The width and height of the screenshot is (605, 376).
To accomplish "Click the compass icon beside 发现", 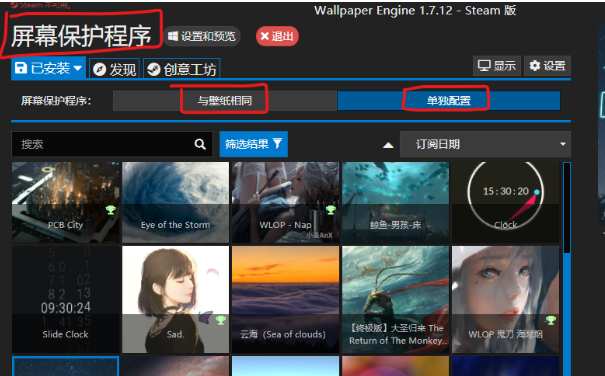I will point(100,69).
